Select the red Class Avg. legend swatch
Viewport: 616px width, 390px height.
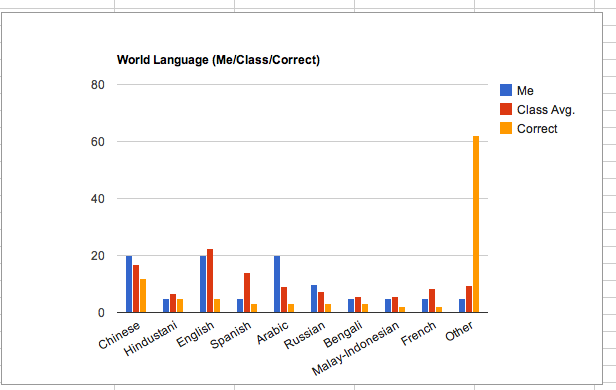[506, 109]
